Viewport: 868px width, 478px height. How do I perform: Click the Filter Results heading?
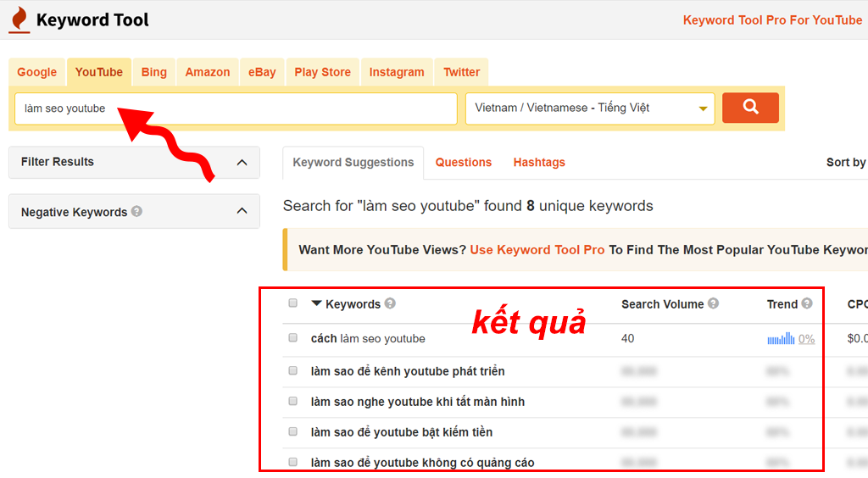point(58,162)
